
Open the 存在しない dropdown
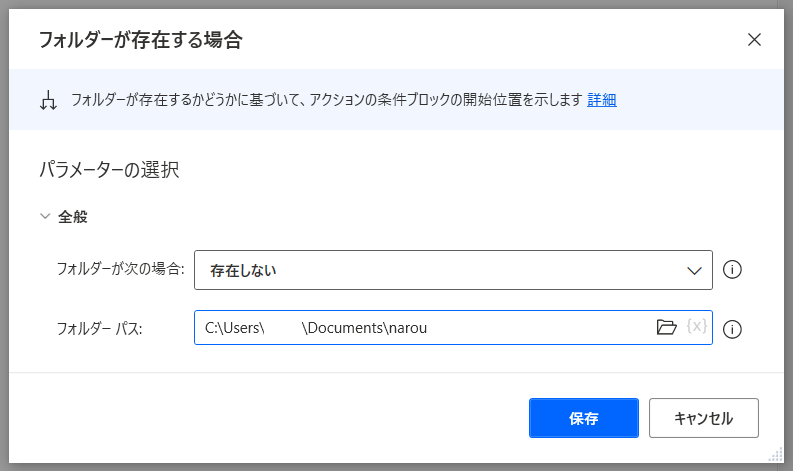coord(453,270)
